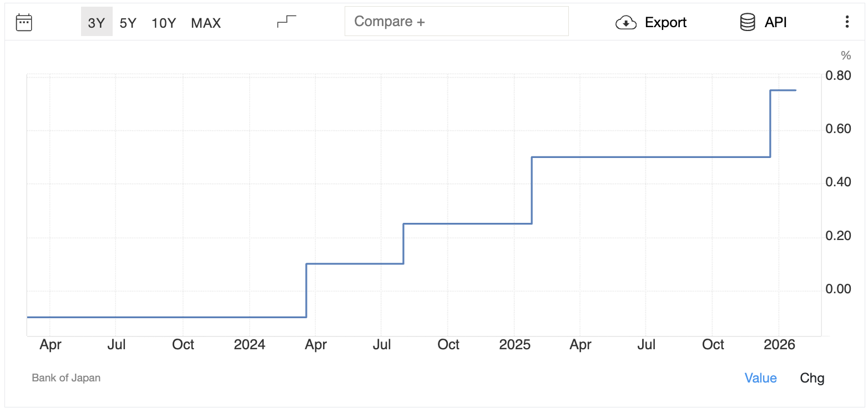Click the Export text label
This screenshot has height=408, width=868.
tap(665, 23)
